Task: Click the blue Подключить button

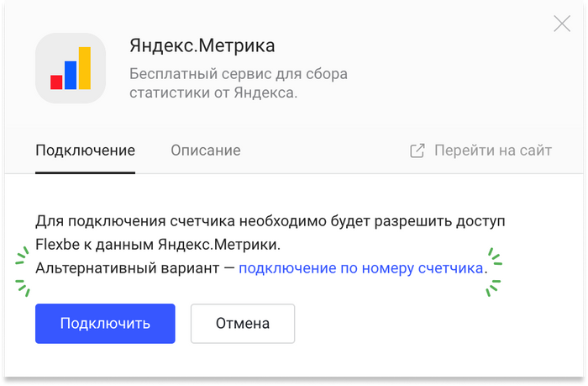Action: 105,324
